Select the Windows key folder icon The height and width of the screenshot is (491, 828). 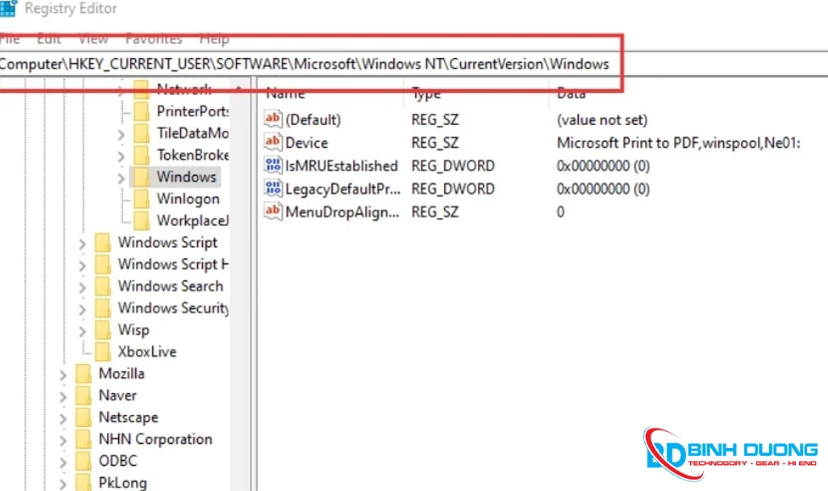pos(142,177)
